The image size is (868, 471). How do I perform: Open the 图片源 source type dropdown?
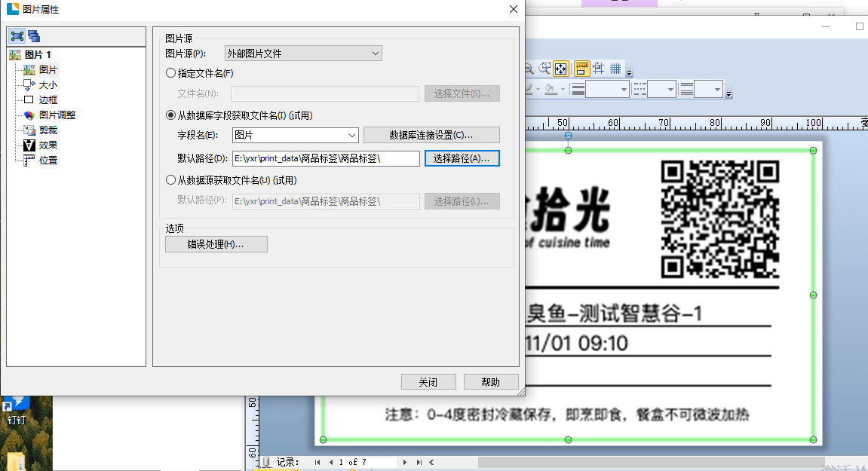pyautogui.click(x=303, y=54)
